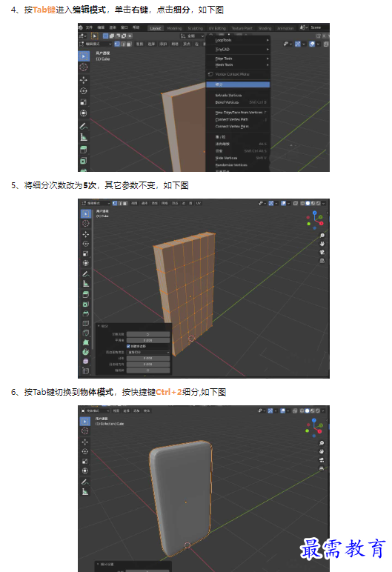Select the Poly Build tool in the second Blender screenshot
This screenshot has height=572, width=392.
pyautogui.click(x=86, y=342)
